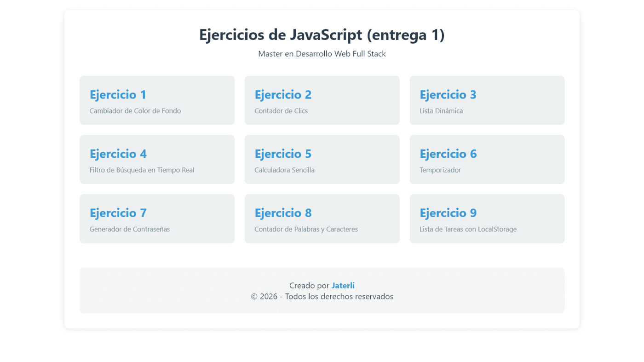Open Ejercicio 3 Lista Dinámica
The height and width of the screenshot is (362, 644).
point(487,100)
